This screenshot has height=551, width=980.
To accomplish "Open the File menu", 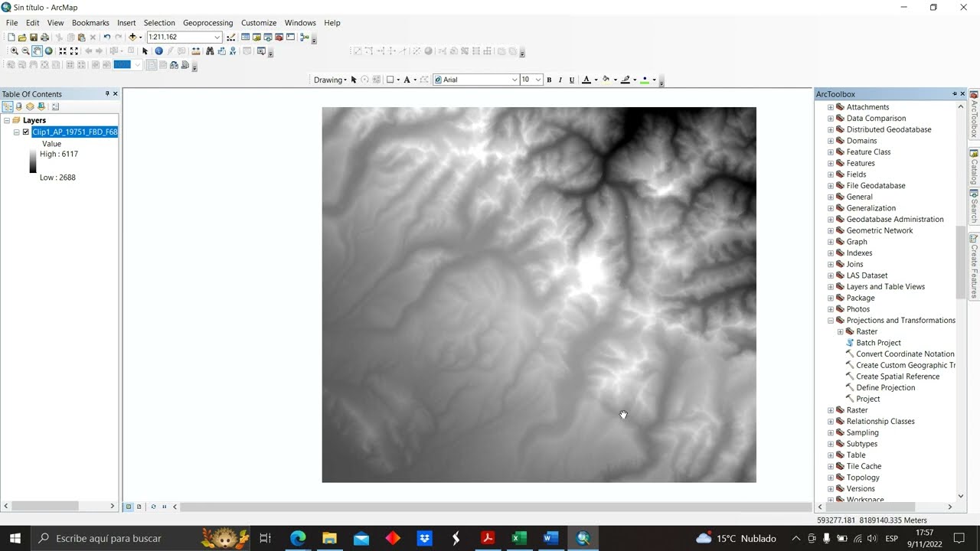I will [11, 23].
